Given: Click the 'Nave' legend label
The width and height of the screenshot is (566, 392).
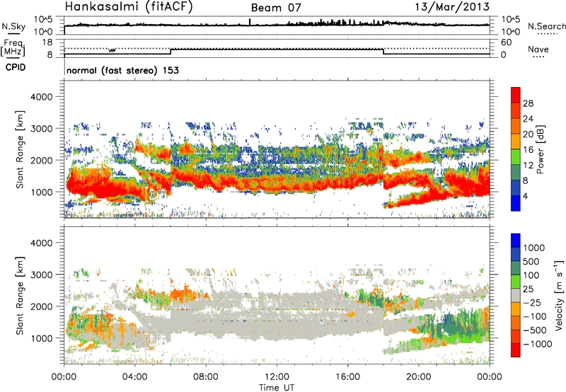Looking at the screenshot, I should click(538, 49).
